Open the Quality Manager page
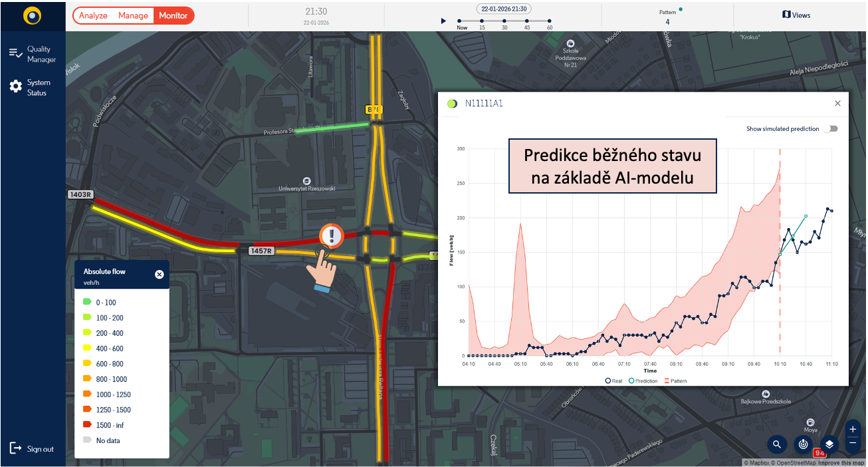Screen dimensions: 868x467 33,54
